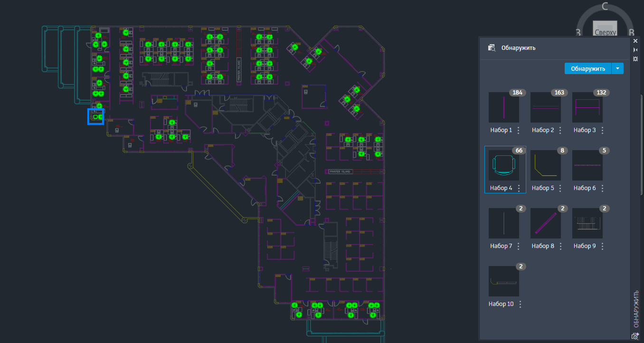
Task: Click the settings gear on the Обнаружить panel
Action: pyautogui.click(x=635, y=59)
